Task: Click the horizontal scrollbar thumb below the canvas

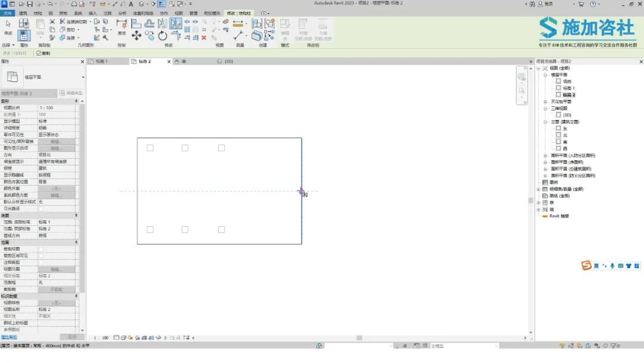Action: point(360,338)
